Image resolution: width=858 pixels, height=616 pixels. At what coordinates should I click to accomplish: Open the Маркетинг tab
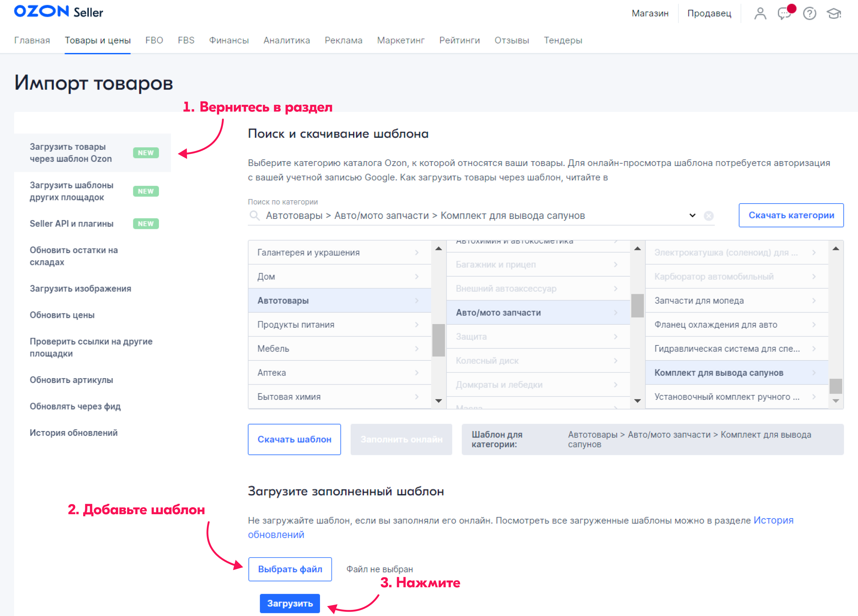click(x=401, y=40)
